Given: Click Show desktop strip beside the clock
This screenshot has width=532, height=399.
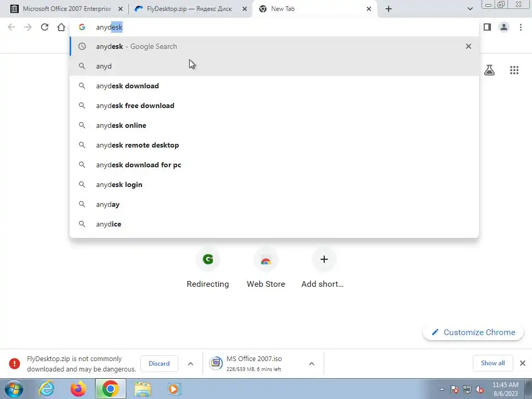Looking at the screenshot, I should pos(528,389).
